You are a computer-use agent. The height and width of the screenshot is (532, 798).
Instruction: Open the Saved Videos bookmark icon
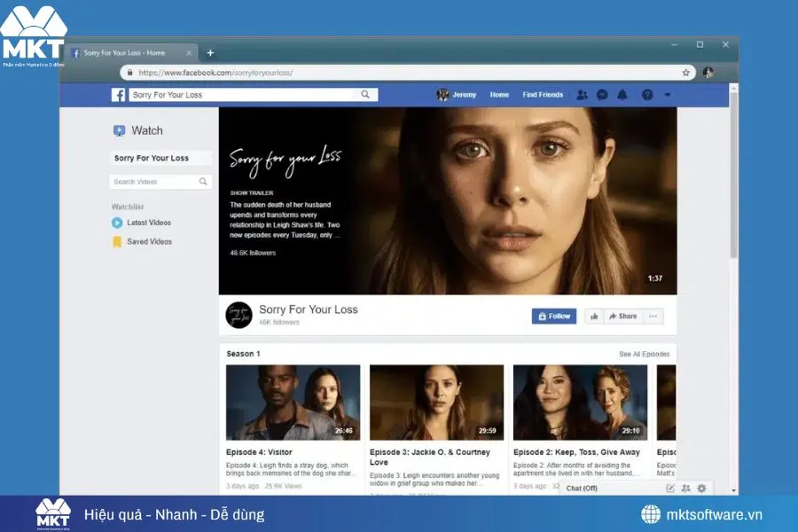point(116,240)
